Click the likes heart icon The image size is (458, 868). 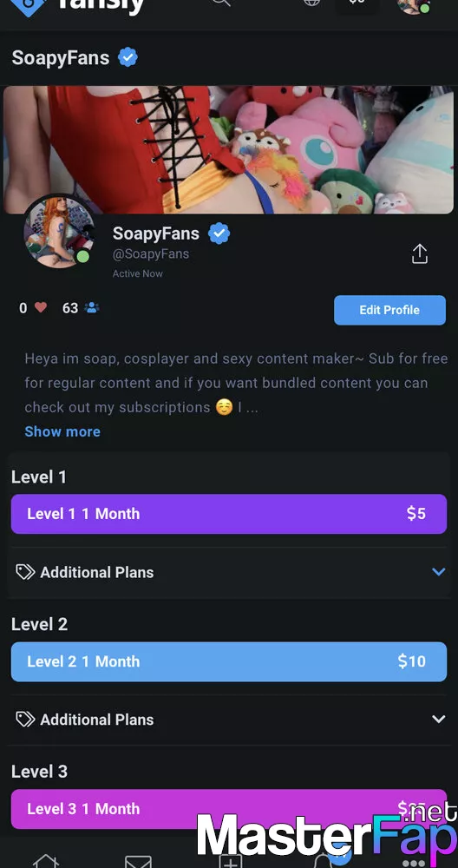coord(41,307)
